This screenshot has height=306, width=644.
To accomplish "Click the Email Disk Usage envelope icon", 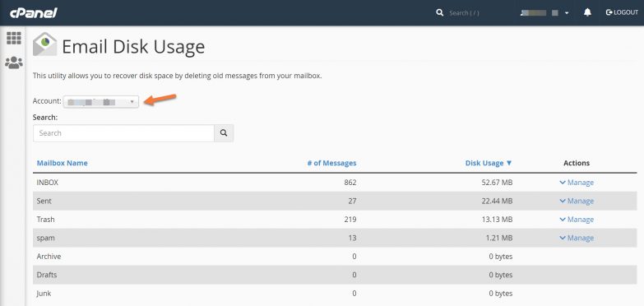I will click(44, 44).
